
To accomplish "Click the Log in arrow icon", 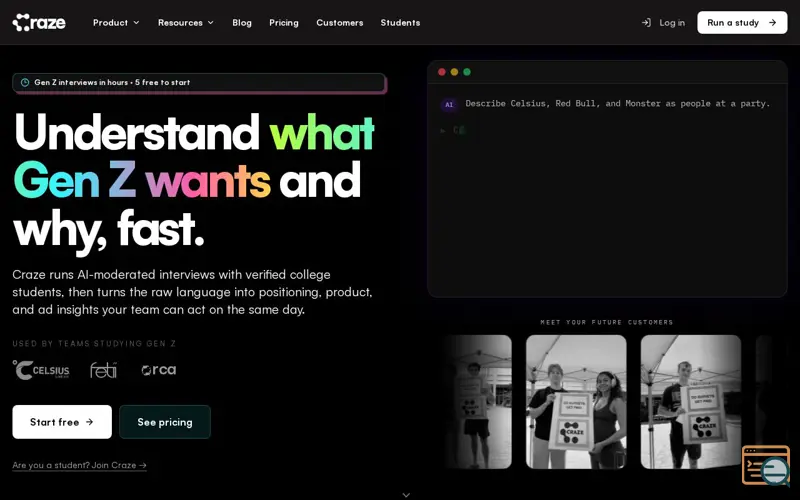I will 646,22.
